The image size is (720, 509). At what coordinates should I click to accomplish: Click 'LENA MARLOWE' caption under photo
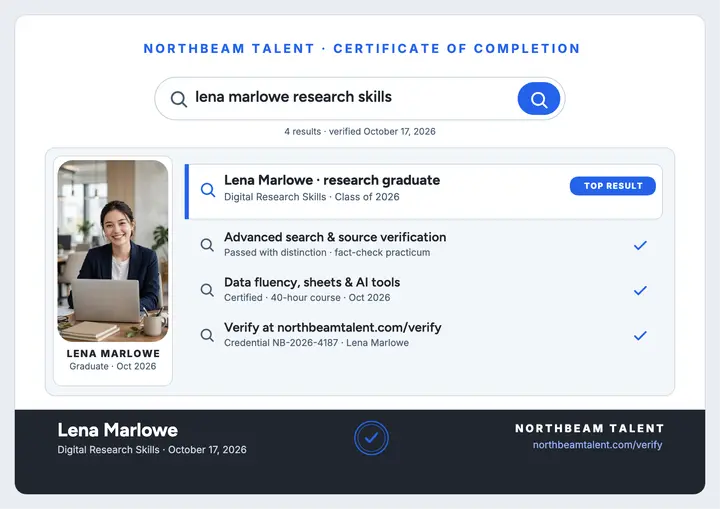(113, 353)
